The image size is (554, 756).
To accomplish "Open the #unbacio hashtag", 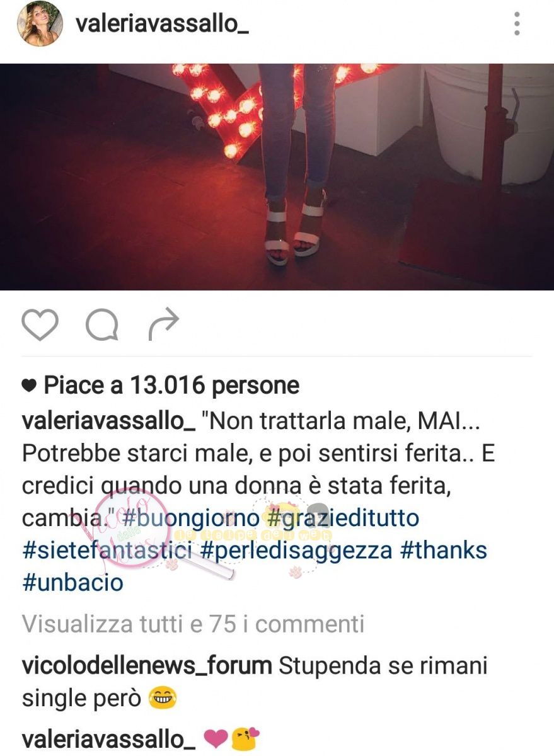I will pyautogui.click(x=72, y=583).
